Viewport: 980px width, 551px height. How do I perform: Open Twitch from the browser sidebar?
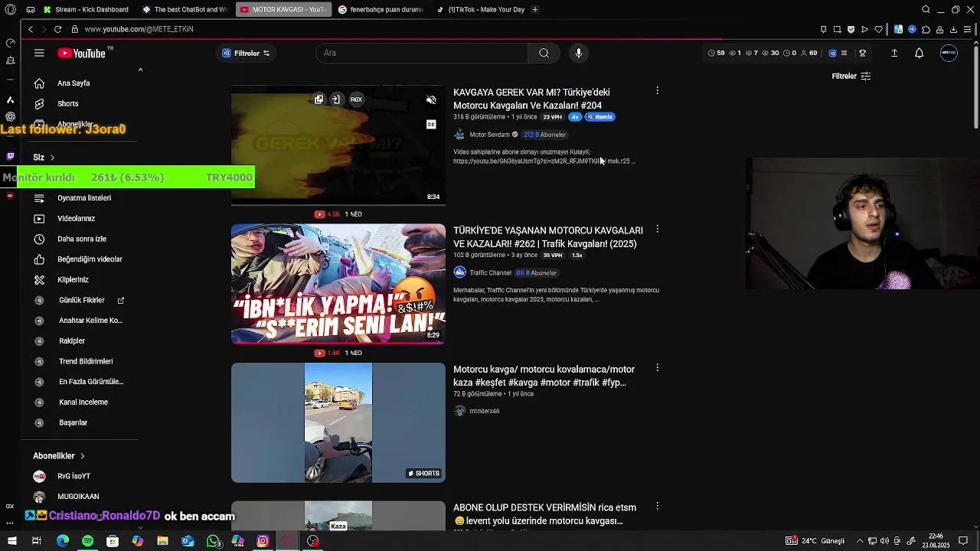pyautogui.click(x=10, y=156)
